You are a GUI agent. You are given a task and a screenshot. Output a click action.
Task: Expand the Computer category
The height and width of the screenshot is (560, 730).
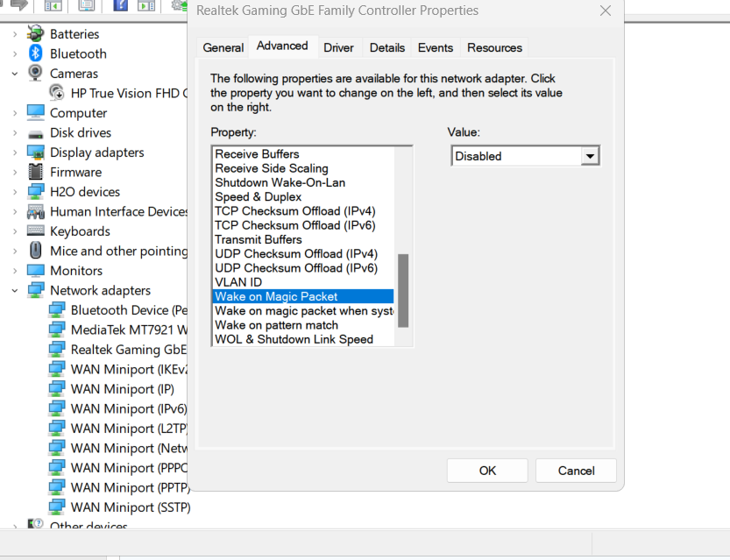pyautogui.click(x=15, y=113)
